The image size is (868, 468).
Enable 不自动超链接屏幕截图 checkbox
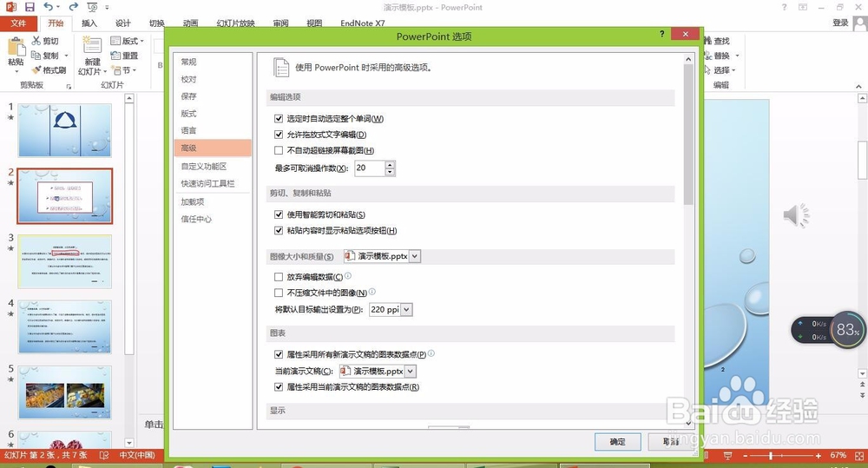[279, 150]
